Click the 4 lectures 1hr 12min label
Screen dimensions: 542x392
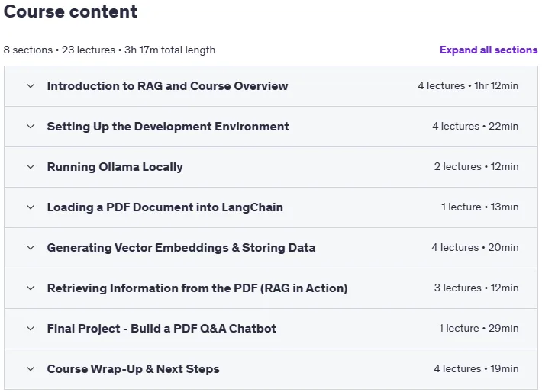click(x=468, y=85)
